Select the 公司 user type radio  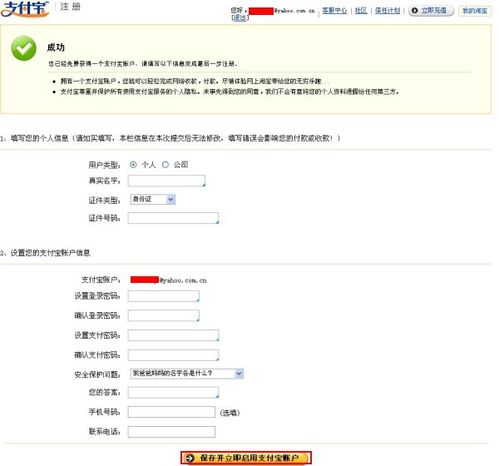click(165, 164)
